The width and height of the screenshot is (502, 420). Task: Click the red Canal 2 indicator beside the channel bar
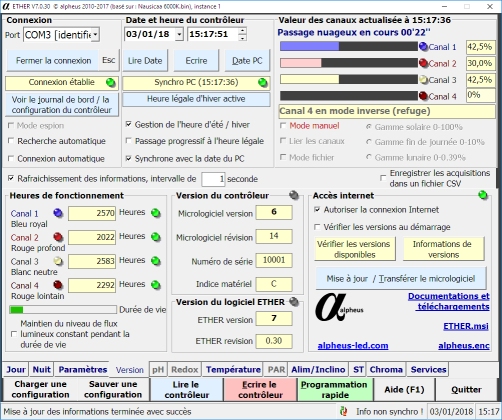[x=423, y=63]
